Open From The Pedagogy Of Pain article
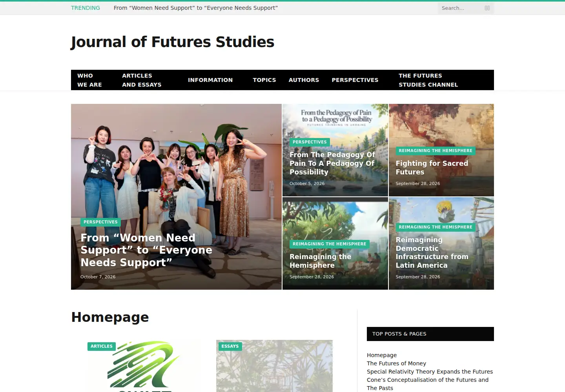The width and height of the screenshot is (565, 392). (x=332, y=163)
